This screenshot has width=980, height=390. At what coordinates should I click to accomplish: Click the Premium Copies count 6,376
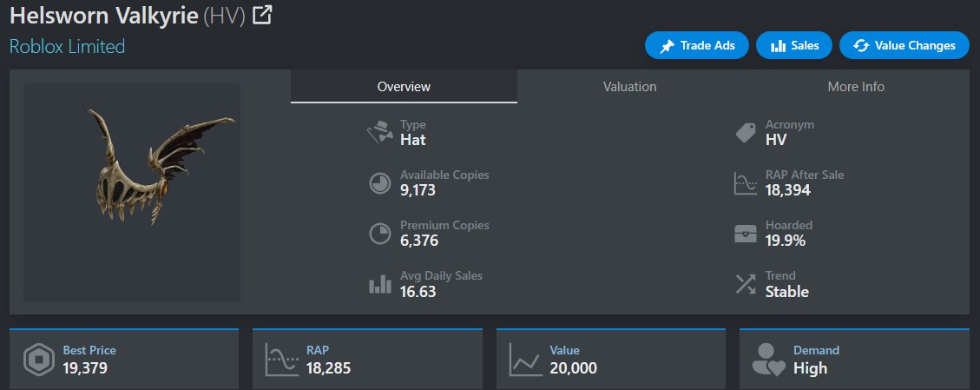419,241
